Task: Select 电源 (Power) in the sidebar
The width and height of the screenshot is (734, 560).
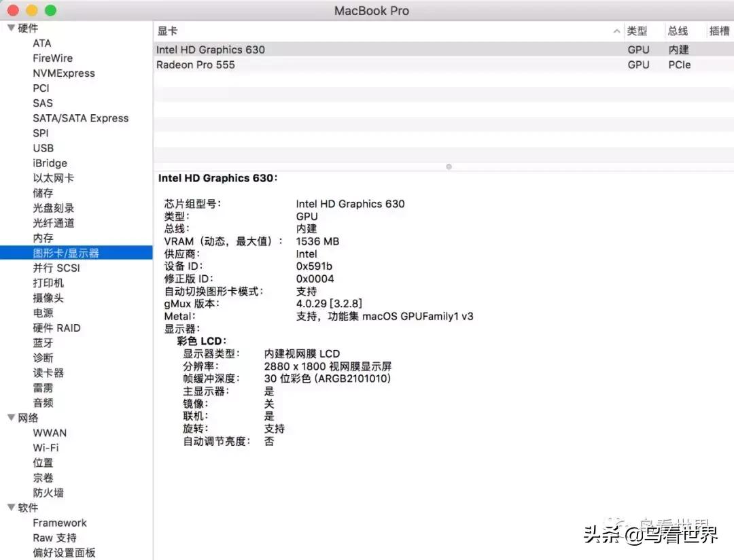Action: click(43, 313)
